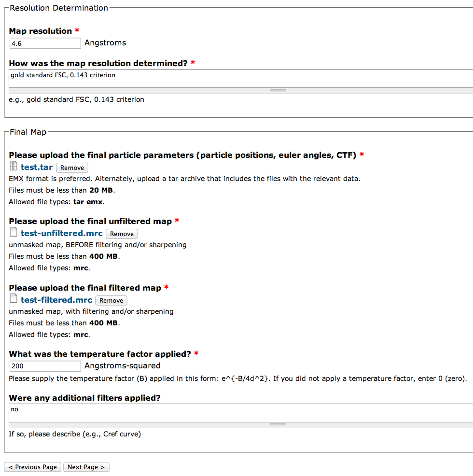Screen dimensions: 473x476
Task: Click the "Map resolution" field label
Action: click(x=41, y=31)
